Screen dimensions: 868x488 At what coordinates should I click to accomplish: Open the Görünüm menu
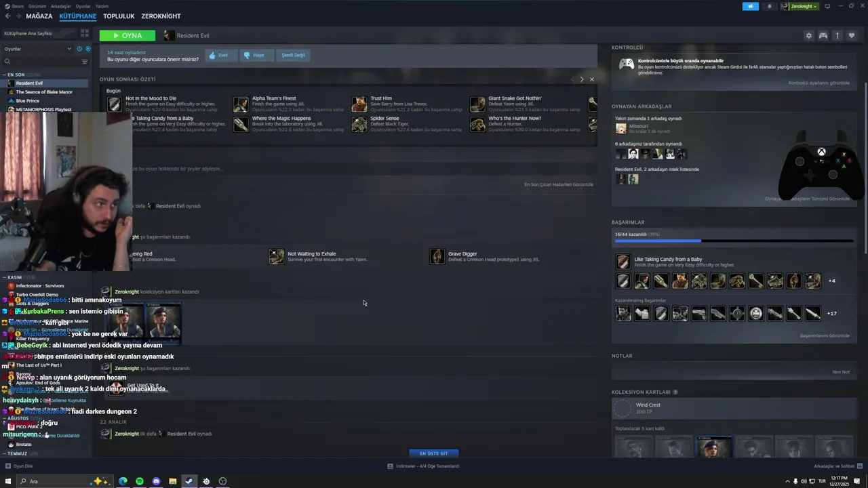(37, 6)
